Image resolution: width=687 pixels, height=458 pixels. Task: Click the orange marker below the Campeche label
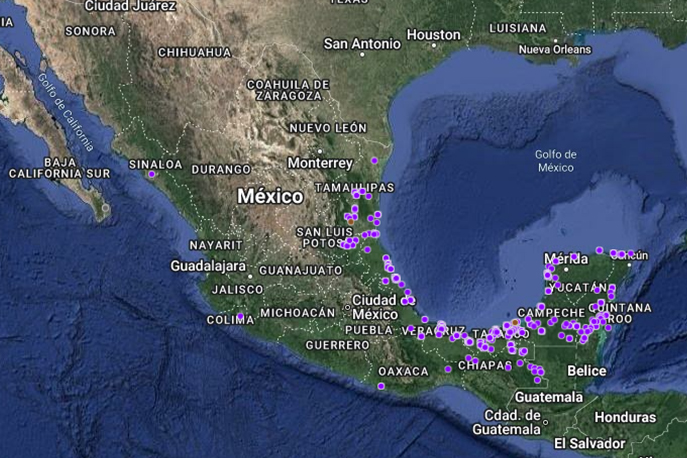click(x=515, y=322)
